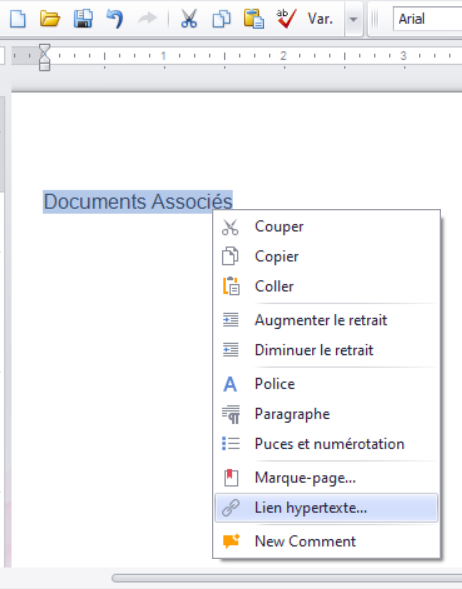Open a file with the folder icon
This screenshot has height=589, width=462.
tap(50, 18)
